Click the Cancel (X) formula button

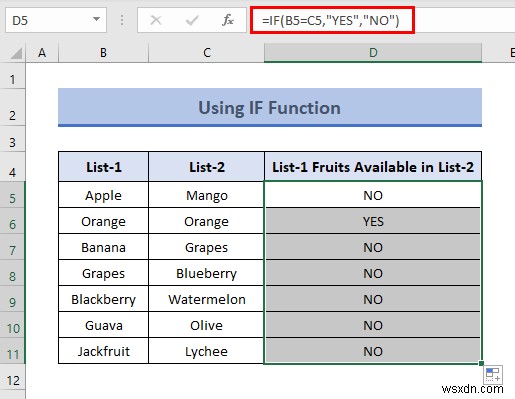pyautogui.click(x=156, y=21)
